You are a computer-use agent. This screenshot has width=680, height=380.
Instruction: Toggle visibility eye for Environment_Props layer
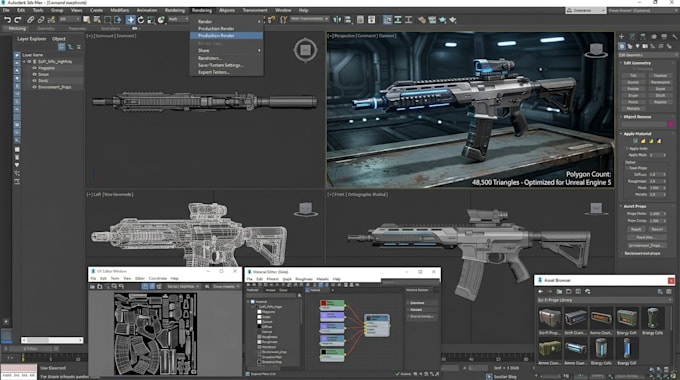point(34,87)
